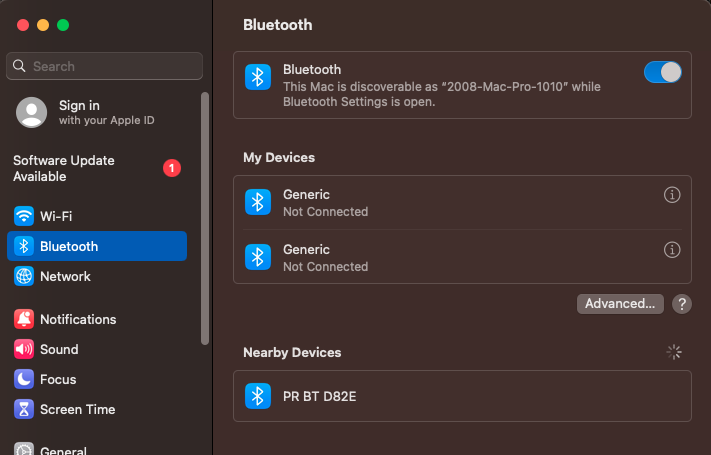Image resolution: width=711 pixels, height=455 pixels.
Task: Sign in with your Apple ID
Action: (93, 112)
